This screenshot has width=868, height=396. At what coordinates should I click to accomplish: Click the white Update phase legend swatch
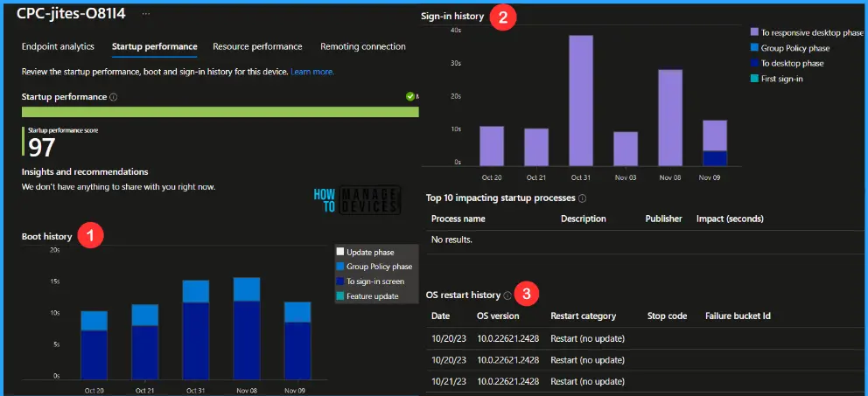tap(339, 253)
